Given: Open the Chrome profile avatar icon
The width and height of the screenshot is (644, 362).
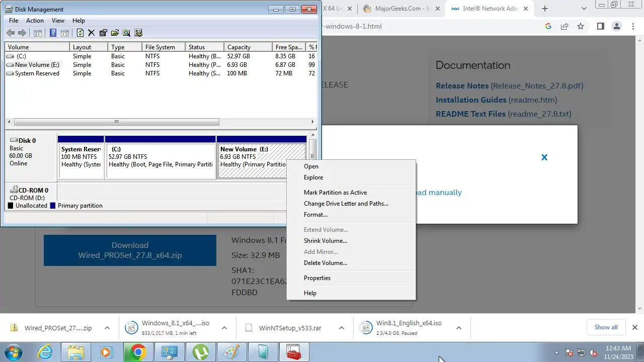Looking at the screenshot, I should tap(617, 26).
